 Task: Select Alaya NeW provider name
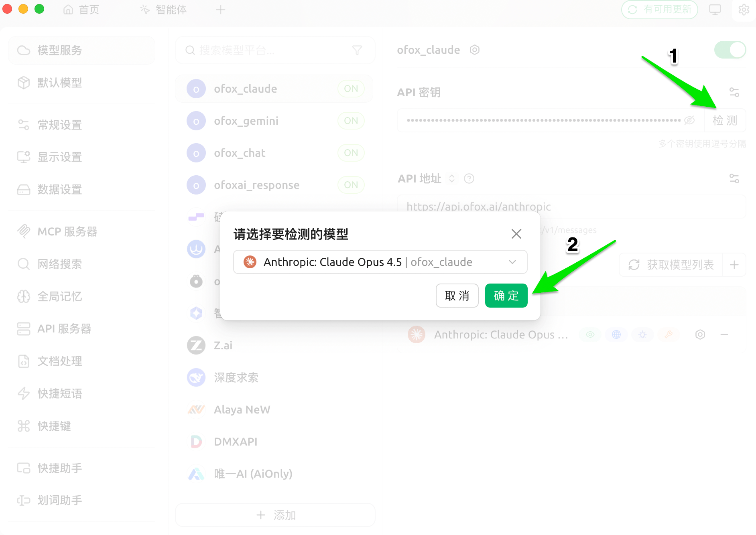click(x=242, y=409)
